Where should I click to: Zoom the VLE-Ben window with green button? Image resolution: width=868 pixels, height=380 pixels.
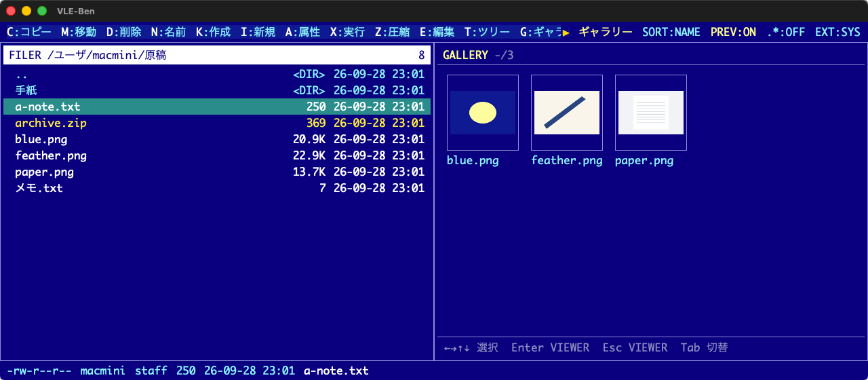[42, 11]
